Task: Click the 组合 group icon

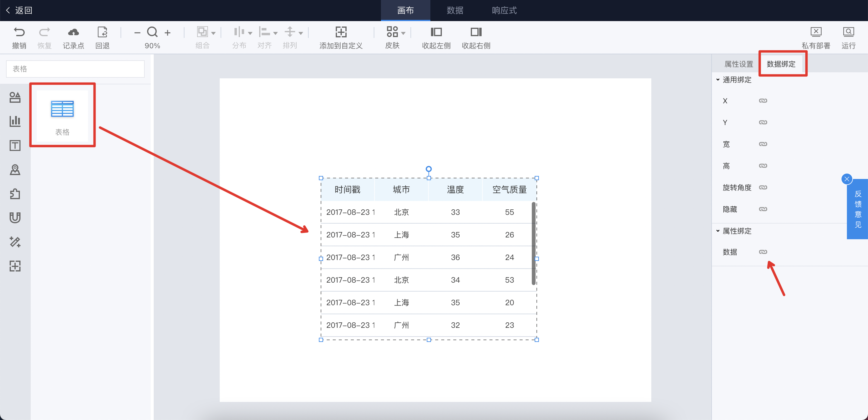Action: click(202, 32)
